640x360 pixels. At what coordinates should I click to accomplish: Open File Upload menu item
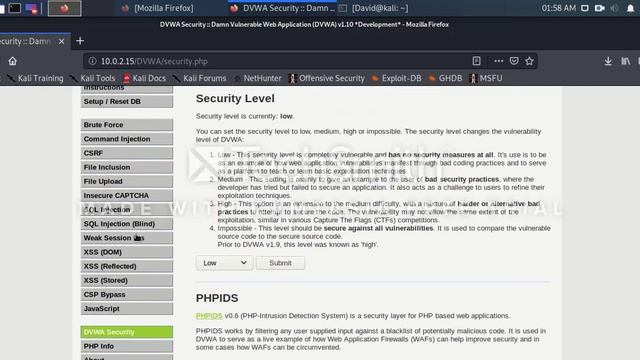[127, 181]
